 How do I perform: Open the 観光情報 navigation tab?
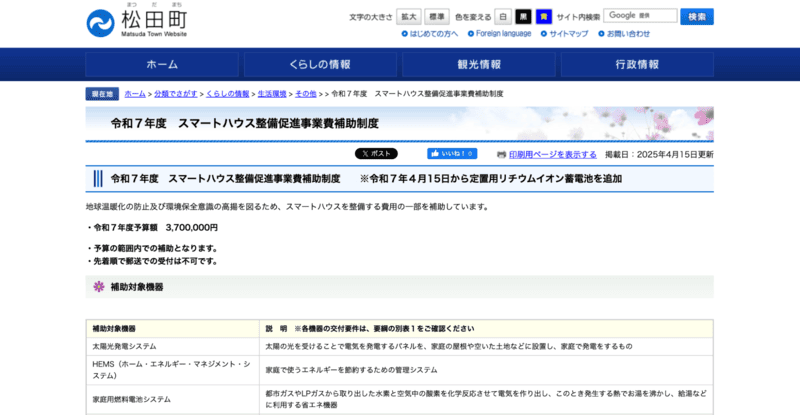[x=479, y=64]
